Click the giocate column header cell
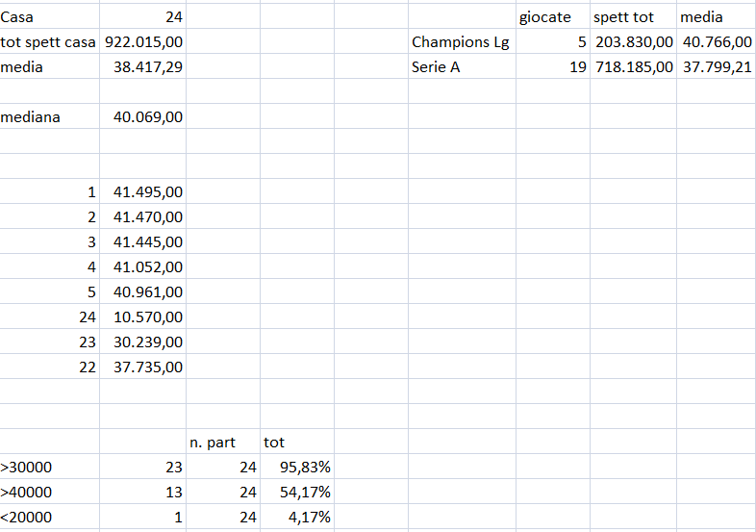The height and width of the screenshot is (532, 756). 553,17
